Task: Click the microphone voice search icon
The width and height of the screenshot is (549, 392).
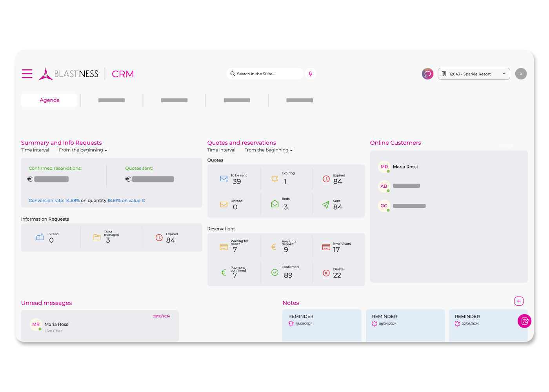Action: (x=310, y=74)
